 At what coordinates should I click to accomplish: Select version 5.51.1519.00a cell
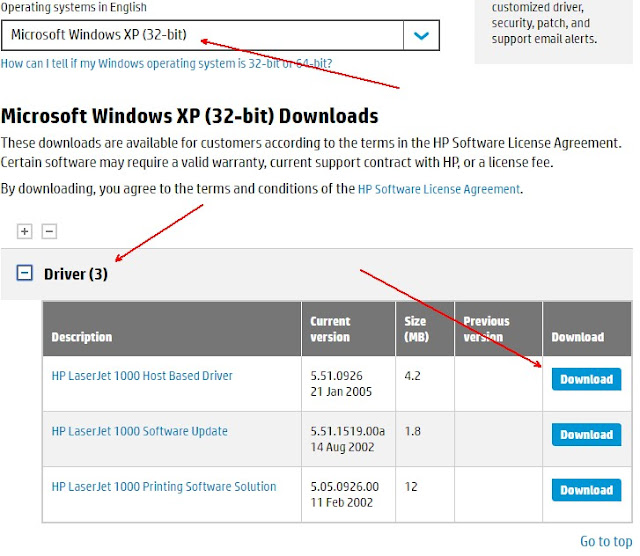(x=349, y=439)
